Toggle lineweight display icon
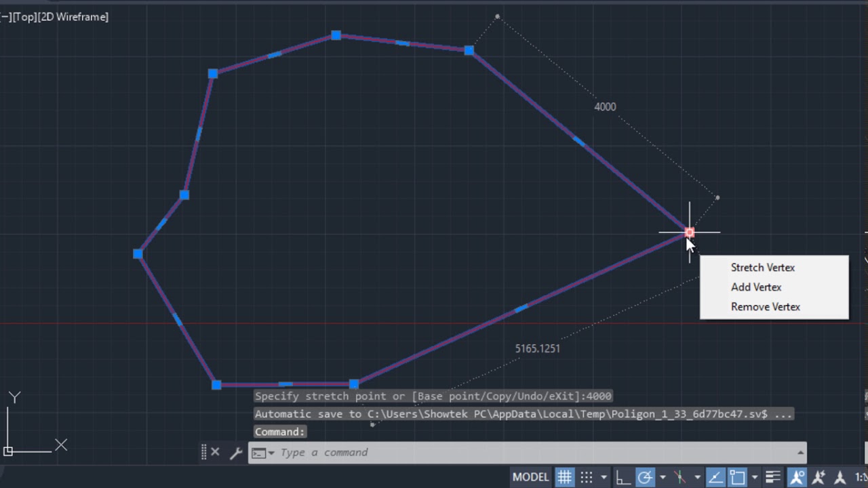 click(x=772, y=477)
